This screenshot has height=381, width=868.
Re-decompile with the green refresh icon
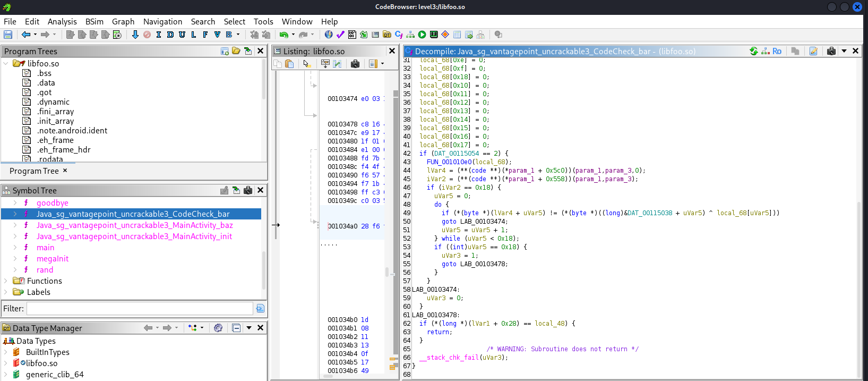point(753,51)
